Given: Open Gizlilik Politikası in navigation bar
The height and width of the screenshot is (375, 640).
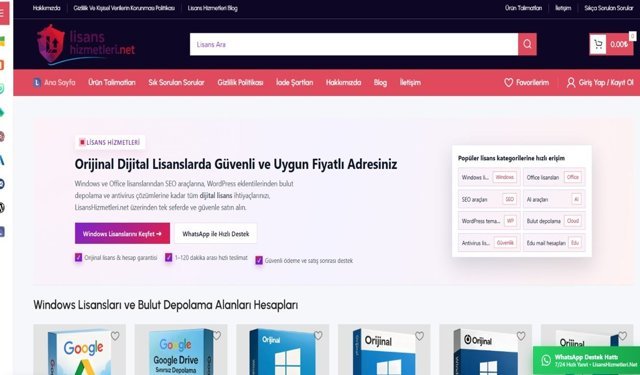Looking at the screenshot, I should [x=240, y=82].
